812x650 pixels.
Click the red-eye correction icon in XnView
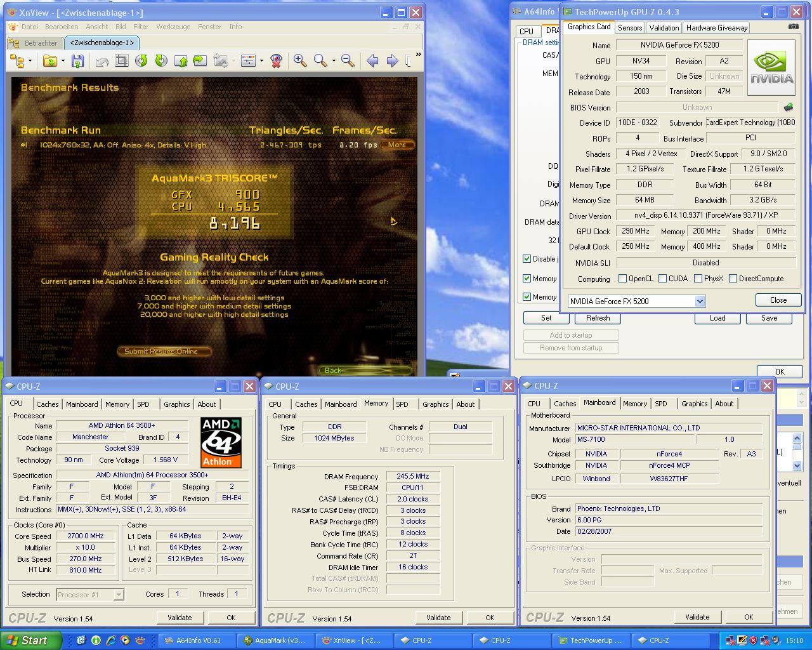(x=276, y=61)
